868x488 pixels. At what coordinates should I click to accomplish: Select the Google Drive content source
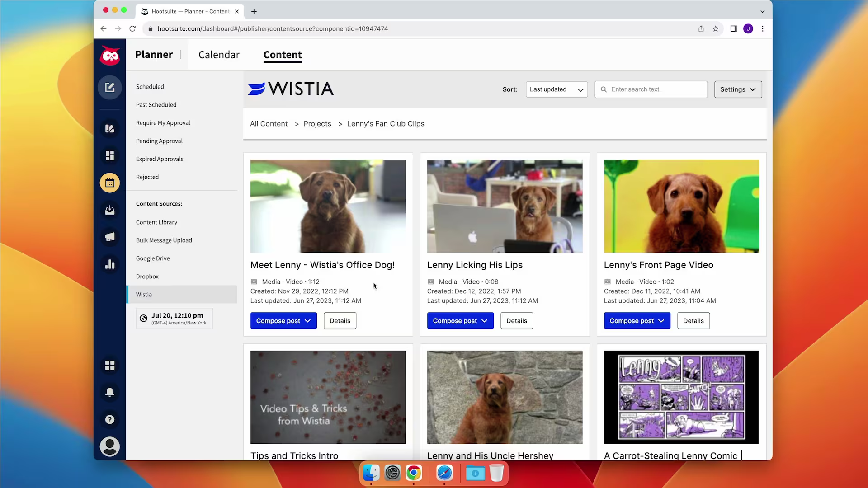pyautogui.click(x=153, y=258)
